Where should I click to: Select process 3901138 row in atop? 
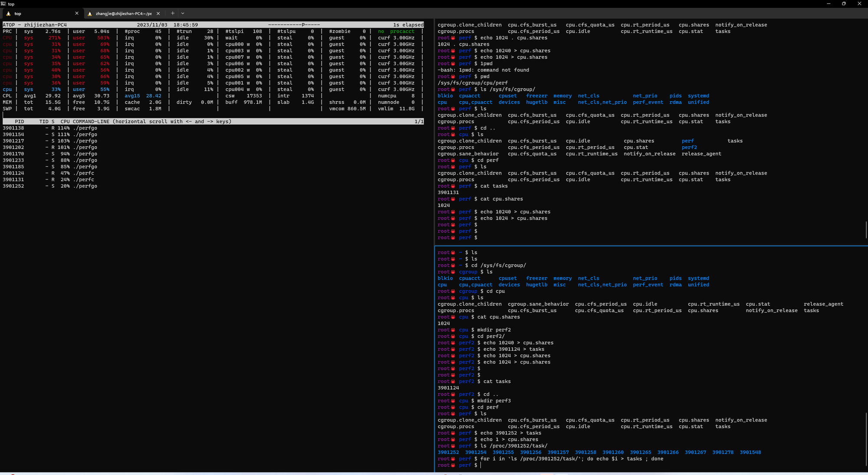point(213,128)
